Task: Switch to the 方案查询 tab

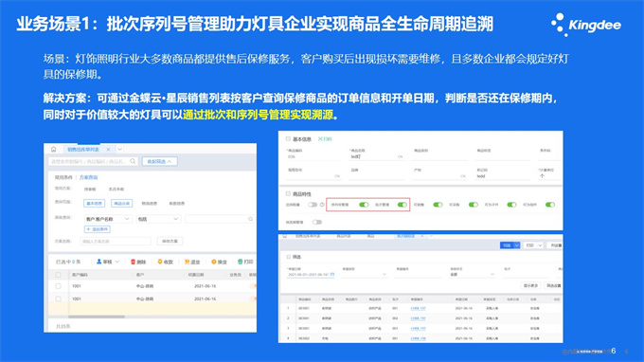Action: coord(88,177)
